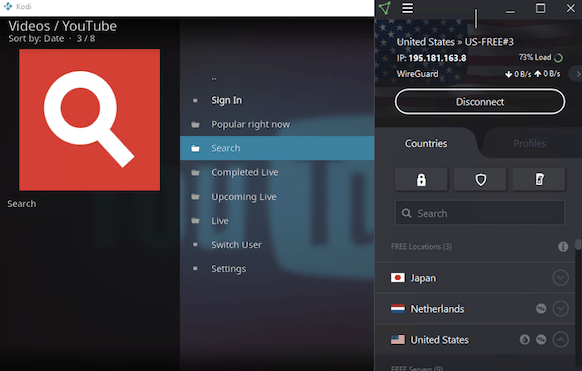Click the folder icon beside Upcoming Live
The image size is (582, 371).
pos(195,197)
